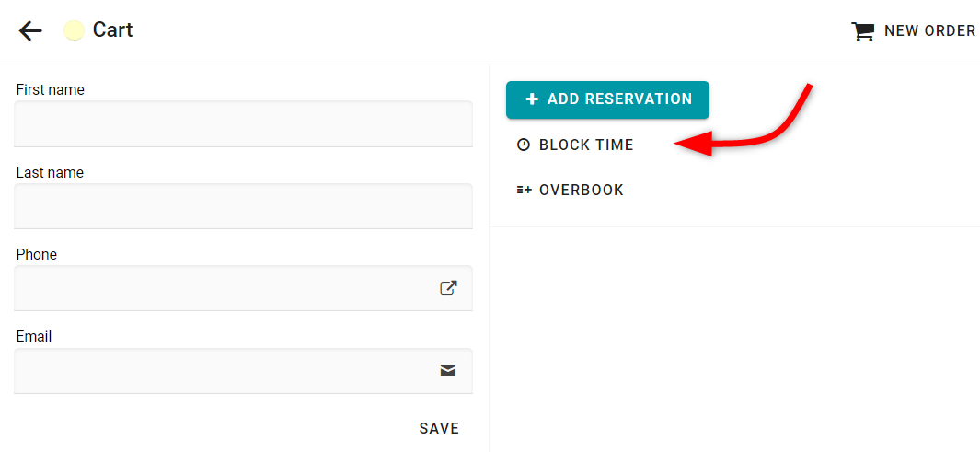Click the list-plus icon beside Overbook
Viewport: 980px width, 452px height.
(524, 190)
